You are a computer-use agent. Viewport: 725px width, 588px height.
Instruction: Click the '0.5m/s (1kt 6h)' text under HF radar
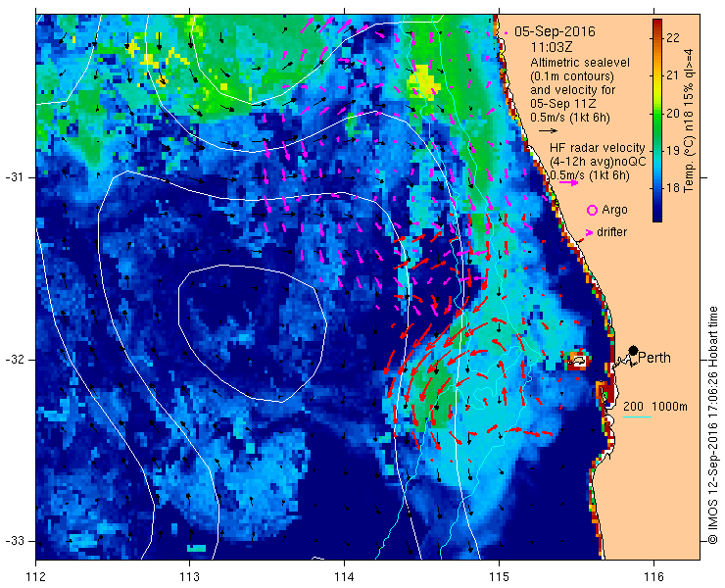pos(590,175)
